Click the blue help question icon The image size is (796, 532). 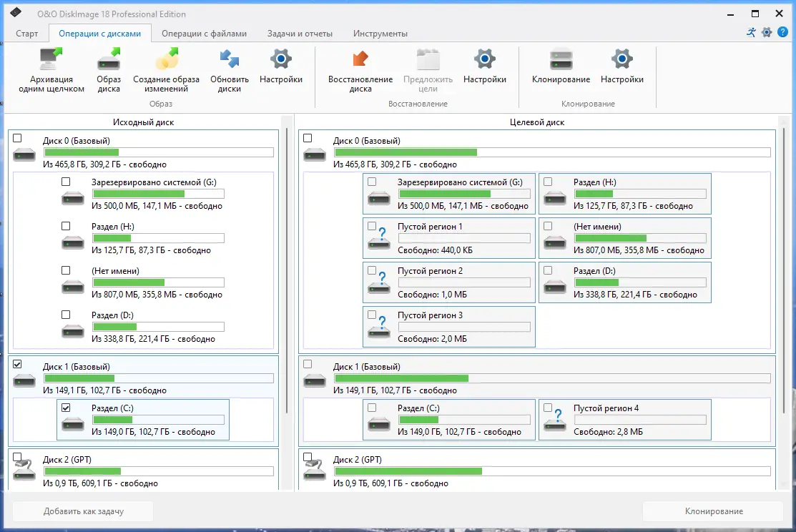tap(783, 32)
